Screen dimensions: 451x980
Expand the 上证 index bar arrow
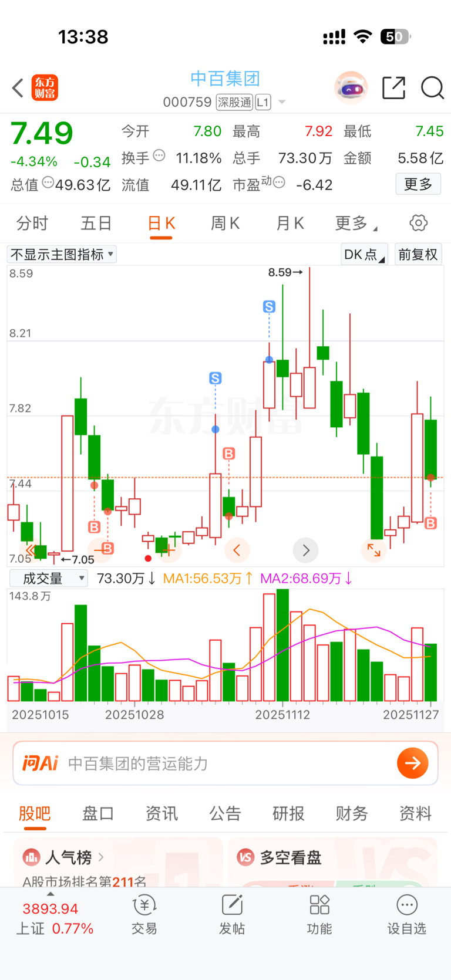point(51,894)
